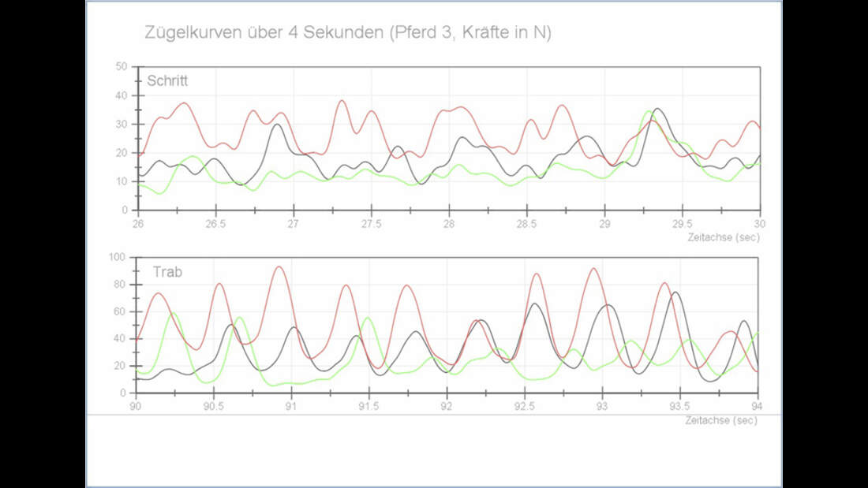Click x-axis value '93.5' on Trab chart
The image size is (868, 488).
(679, 406)
